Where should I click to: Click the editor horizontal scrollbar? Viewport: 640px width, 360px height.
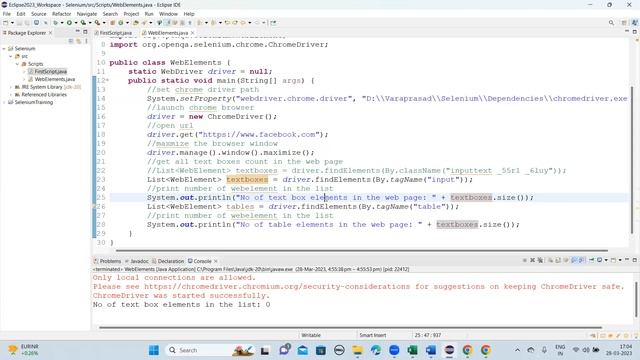tap(362, 250)
